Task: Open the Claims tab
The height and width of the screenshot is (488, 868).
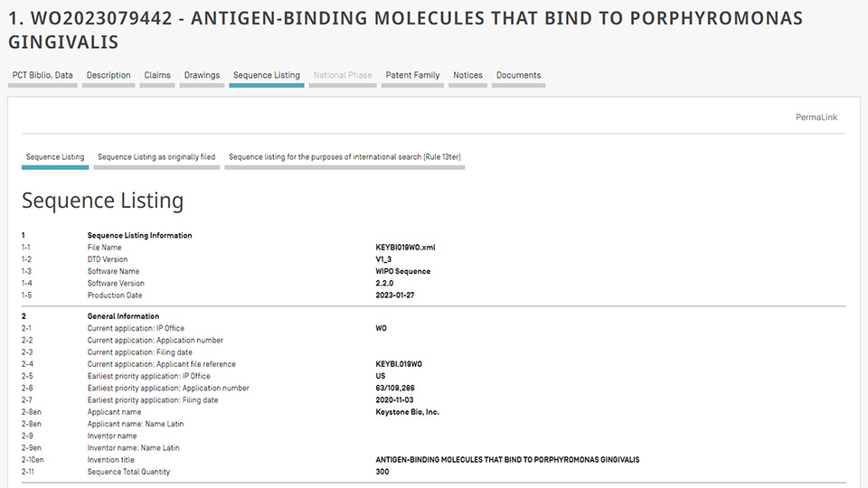Action: pos(157,75)
